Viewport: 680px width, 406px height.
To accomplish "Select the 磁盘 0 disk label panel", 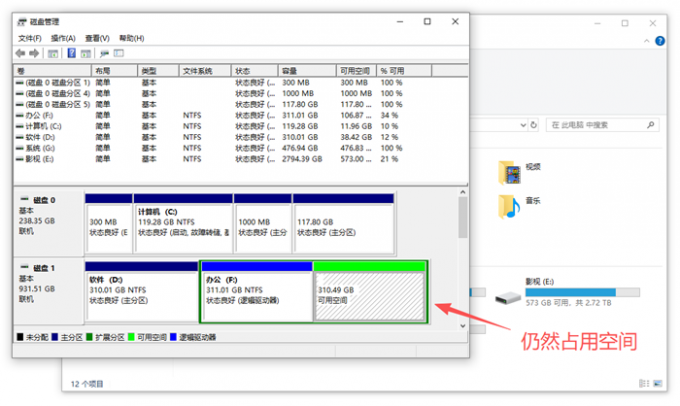I will click(49, 223).
